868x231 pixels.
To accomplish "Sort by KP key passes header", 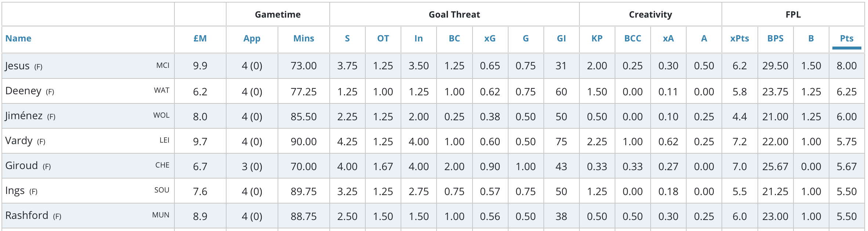I will click(597, 38).
